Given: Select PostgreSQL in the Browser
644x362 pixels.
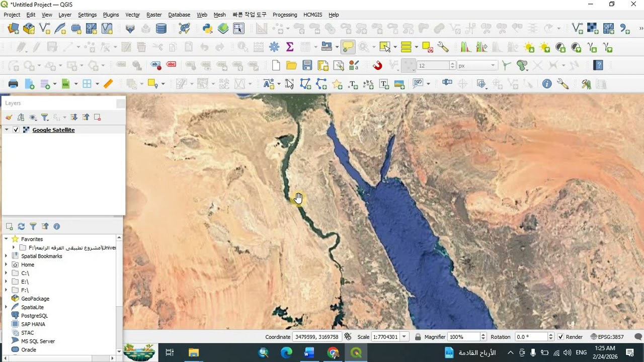Looking at the screenshot, I should pos(34,316).
